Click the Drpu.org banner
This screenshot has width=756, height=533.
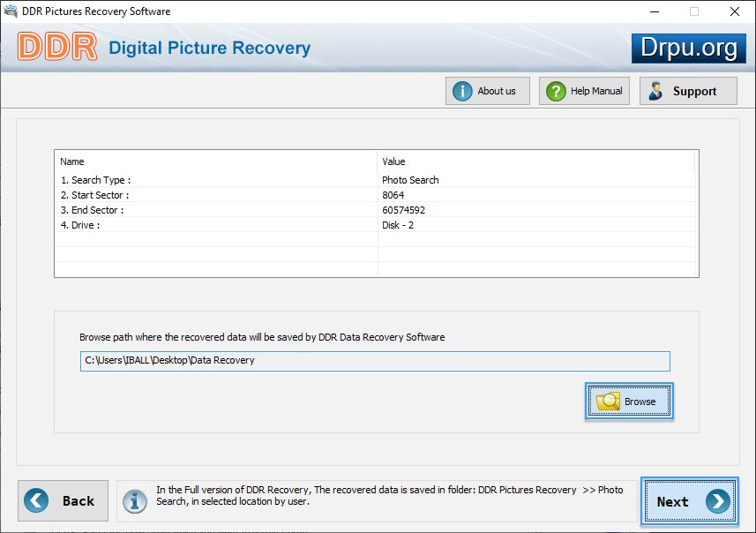click(x=688, y=49)
